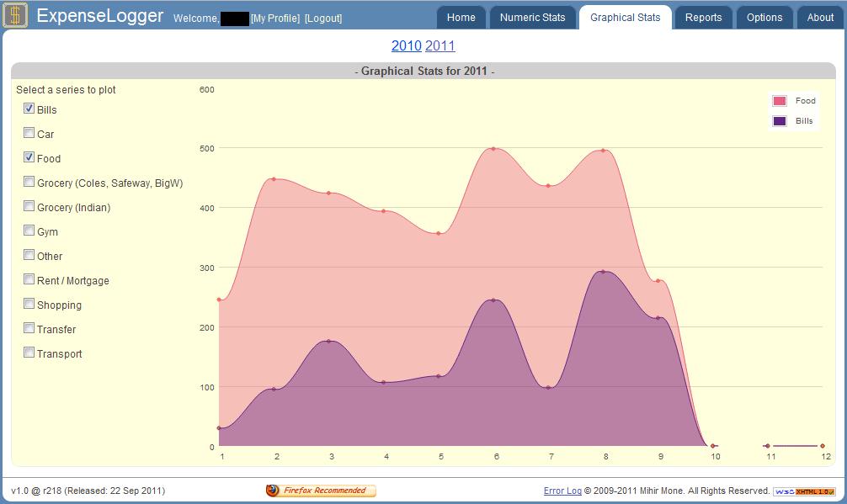Switch to the Reports tab
This screenshot has width=847, height=504.
point(703,18)
